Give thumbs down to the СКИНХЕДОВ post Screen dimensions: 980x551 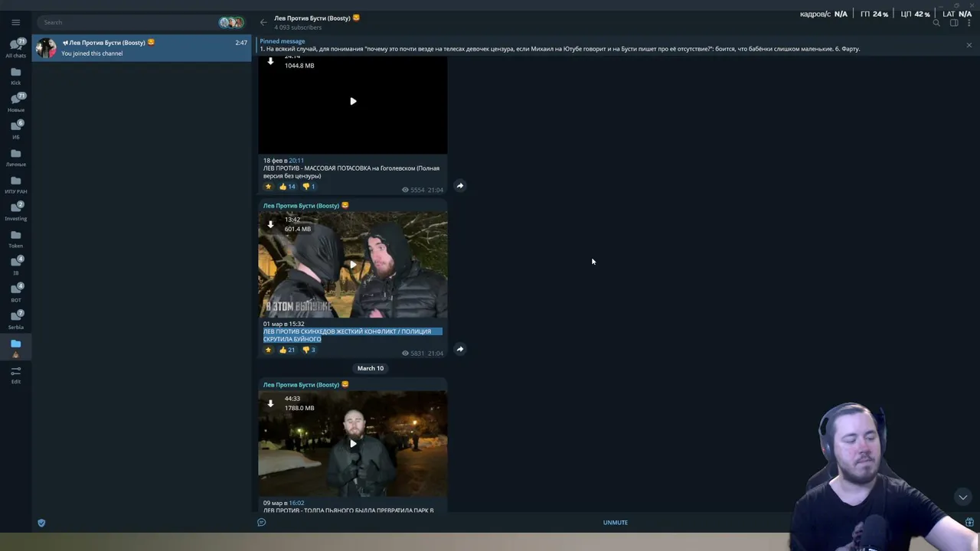pyautogui.click(x=309, y=350)
